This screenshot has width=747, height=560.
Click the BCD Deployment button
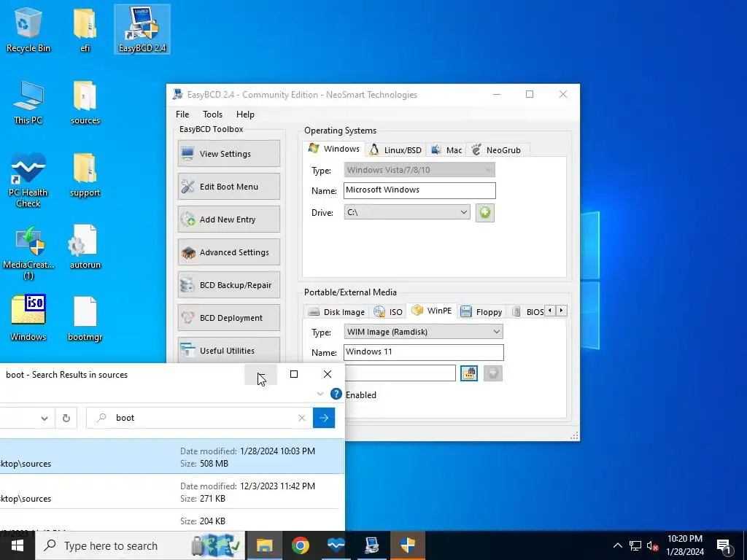click(228, 318)
